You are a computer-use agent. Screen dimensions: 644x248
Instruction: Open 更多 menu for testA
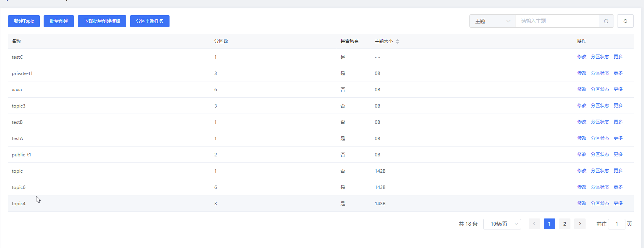(x=618, y=138)
